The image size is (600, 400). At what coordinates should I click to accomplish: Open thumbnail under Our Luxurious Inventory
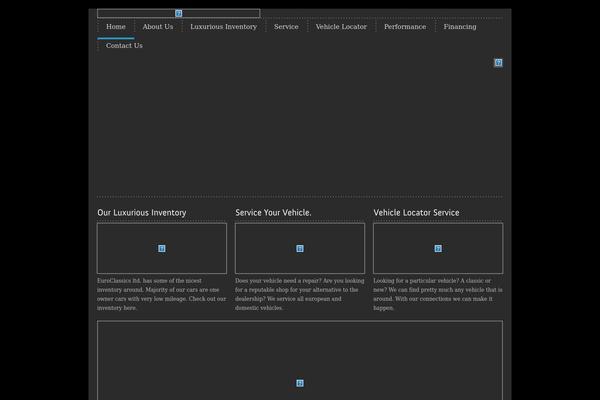coord(162,248)
